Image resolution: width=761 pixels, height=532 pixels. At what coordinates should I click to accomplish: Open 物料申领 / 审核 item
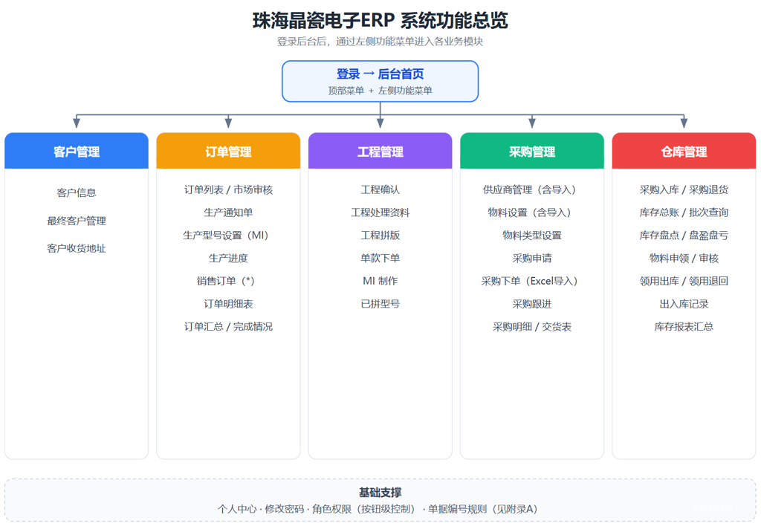point(684,259)
